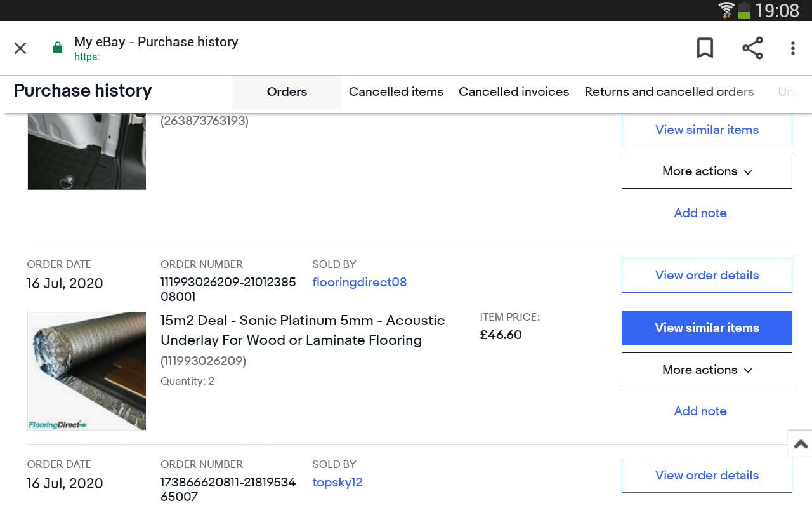Image resolution: width=812 pixels, height=508 pixels.
Task: Open seller topsky12 profile
Action: pos(337,482)
